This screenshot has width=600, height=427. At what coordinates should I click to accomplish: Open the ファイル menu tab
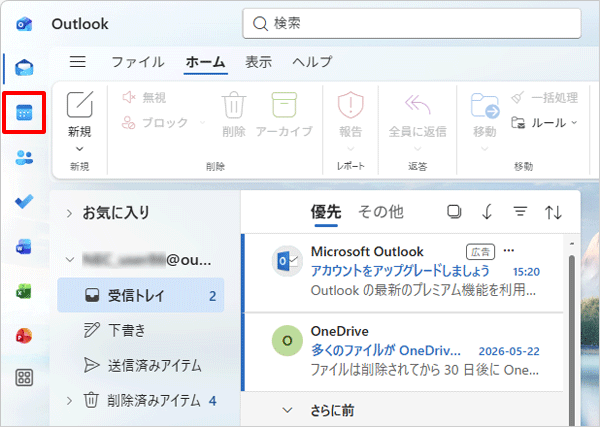(138, 62)
